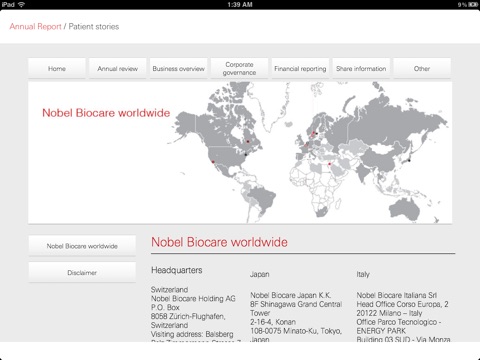Tap the 1:39 AM clock
This screenshot has width=480, height=360.
coord(240,5)
